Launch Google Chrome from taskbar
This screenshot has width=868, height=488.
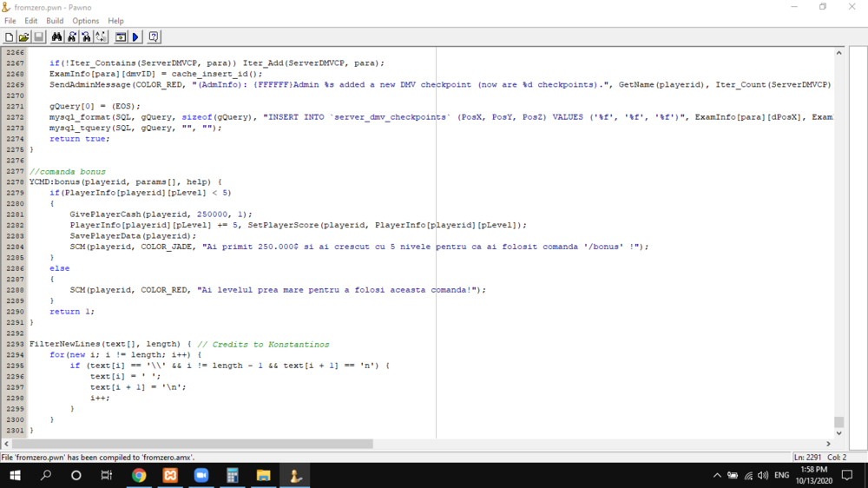coord(139,475)
